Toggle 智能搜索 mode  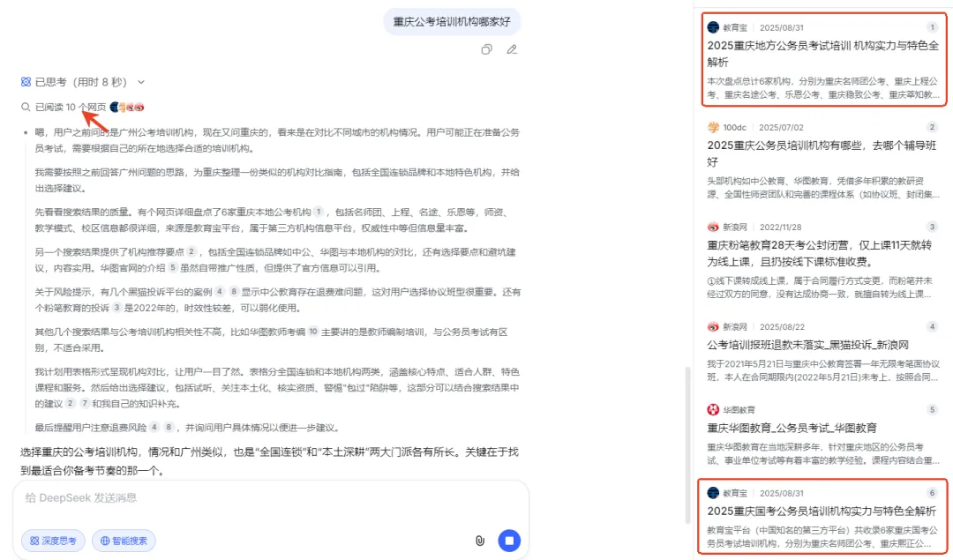[124, 541]
